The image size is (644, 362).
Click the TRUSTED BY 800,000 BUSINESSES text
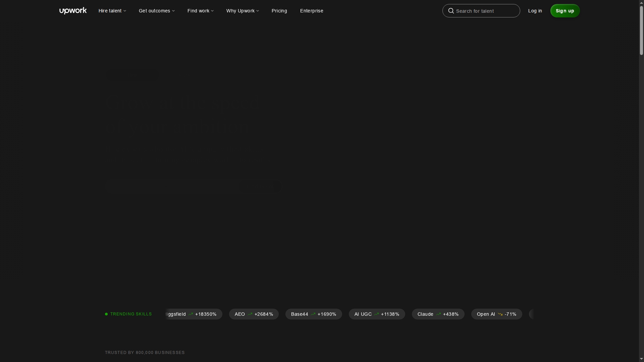145,353
